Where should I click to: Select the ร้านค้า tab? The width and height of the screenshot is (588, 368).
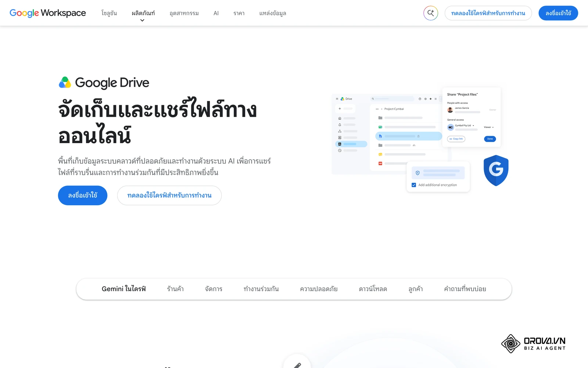pyautogui.click(x=175, y=289)
